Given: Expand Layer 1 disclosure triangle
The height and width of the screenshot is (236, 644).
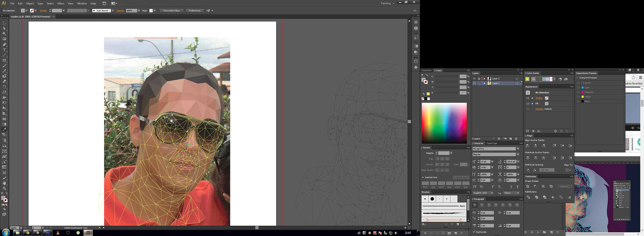Looking at the screenshot, I should pyautogui.click(x=484, y=83).
